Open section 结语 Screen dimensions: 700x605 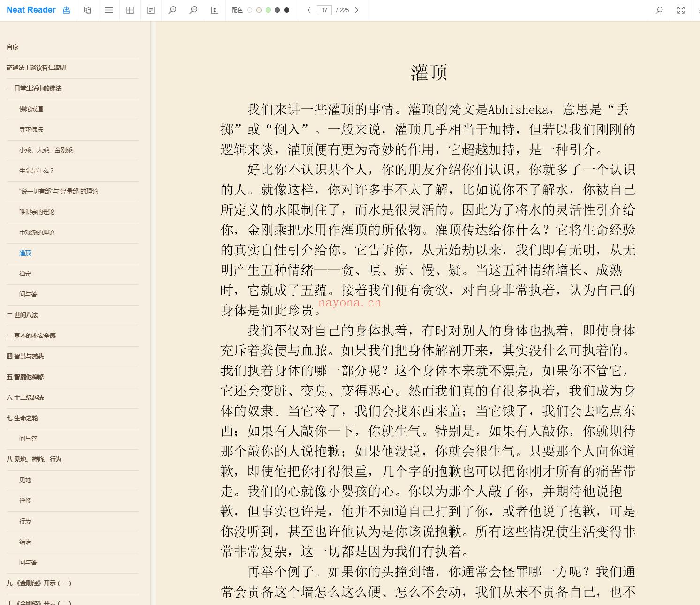(x=25, y=542)
